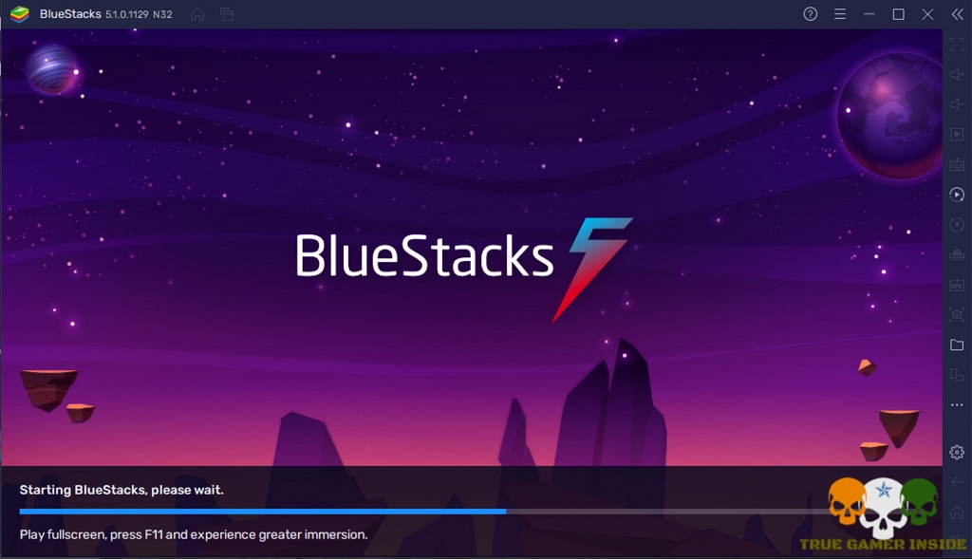Toggle the sidebar visibility with the double chevron
Screen dimensions: 972x560
click(x=957, y=14)
